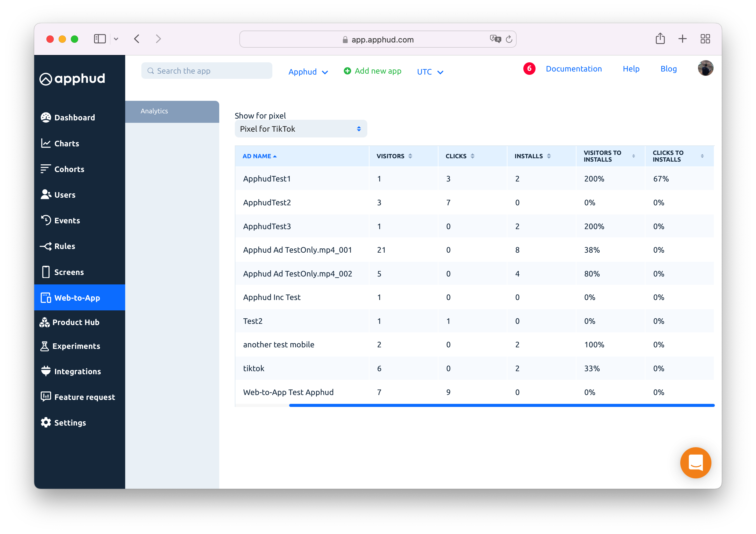Open Charts via its graph icon
Screen dimensions: 756x534
coord(46,143)
